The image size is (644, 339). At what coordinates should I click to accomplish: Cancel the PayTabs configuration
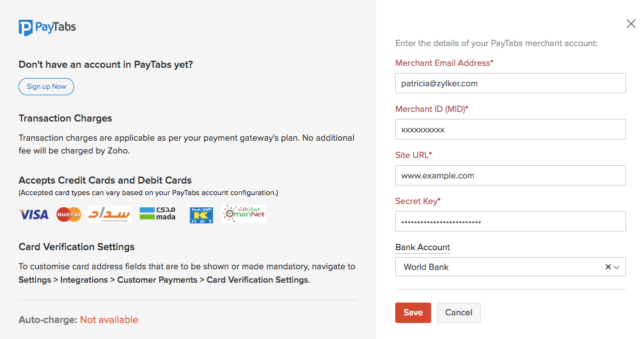pos(459,313)
